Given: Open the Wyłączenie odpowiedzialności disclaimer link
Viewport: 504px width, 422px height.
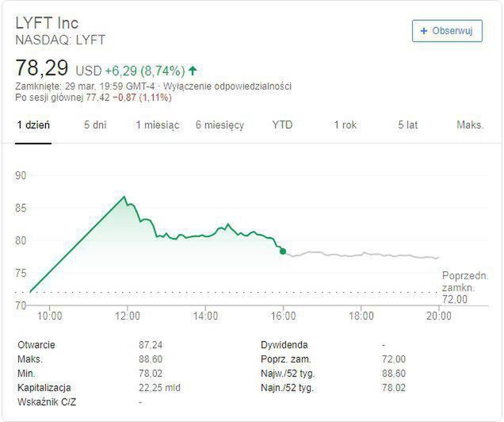Looking at the screenshot, I should click(227, 86).
